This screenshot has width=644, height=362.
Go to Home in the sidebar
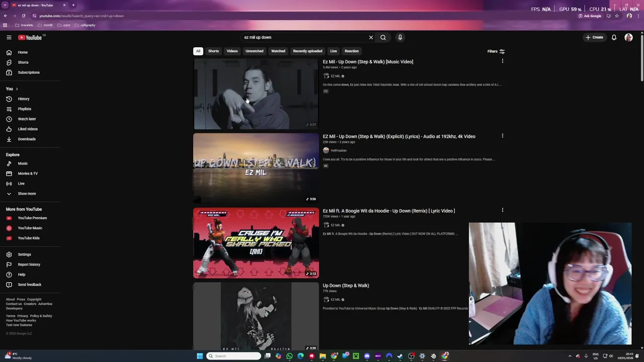pyautogui.click(x=30, y=52)
